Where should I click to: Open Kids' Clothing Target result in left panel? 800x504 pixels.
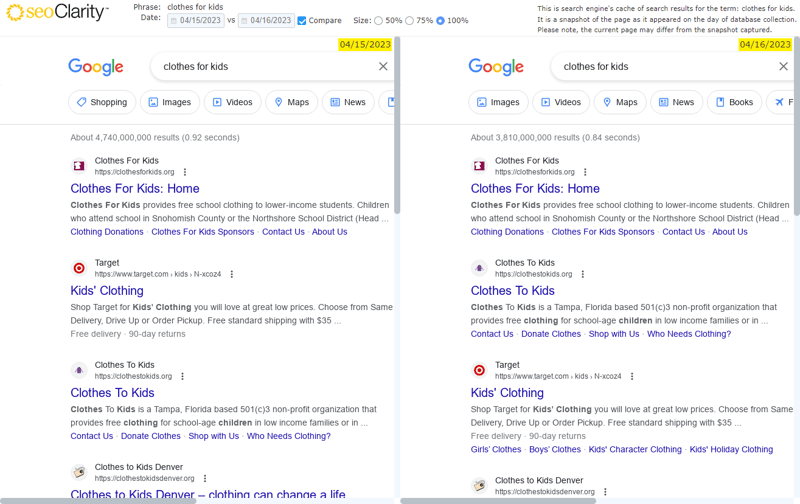107,291
